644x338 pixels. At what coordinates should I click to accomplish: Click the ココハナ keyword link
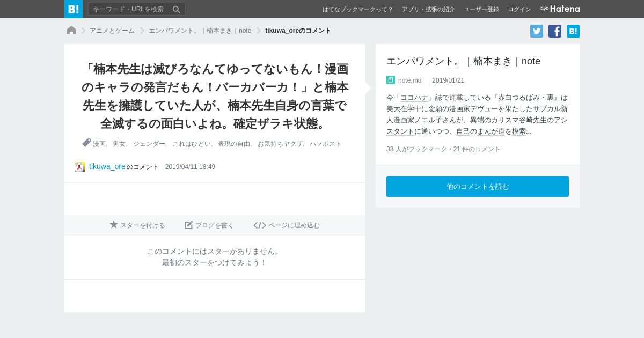414,98
